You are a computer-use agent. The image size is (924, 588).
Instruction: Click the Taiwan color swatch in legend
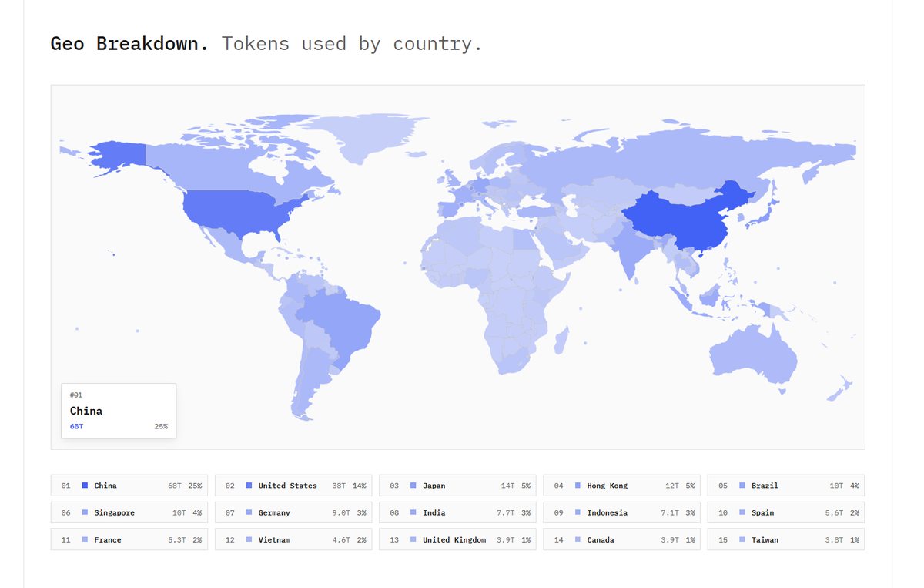tap(742, 539)
